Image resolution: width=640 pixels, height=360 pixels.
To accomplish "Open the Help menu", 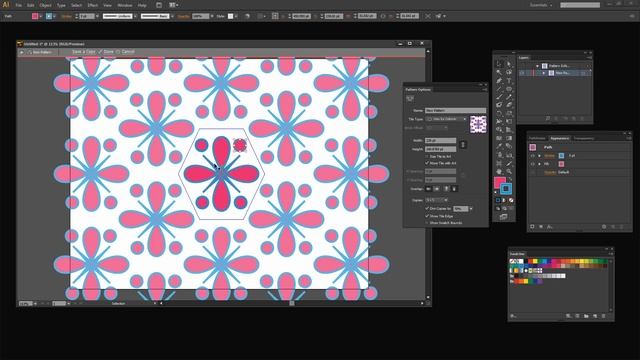I will coord(142,5).
